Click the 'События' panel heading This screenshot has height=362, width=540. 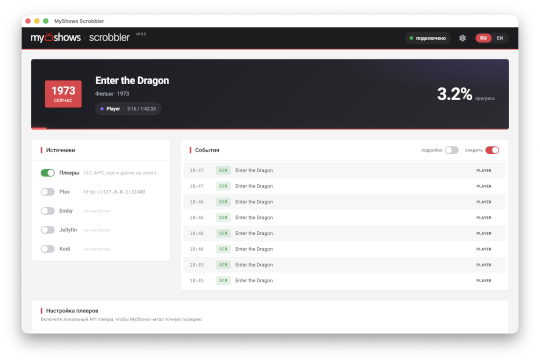tap(207, 150)
